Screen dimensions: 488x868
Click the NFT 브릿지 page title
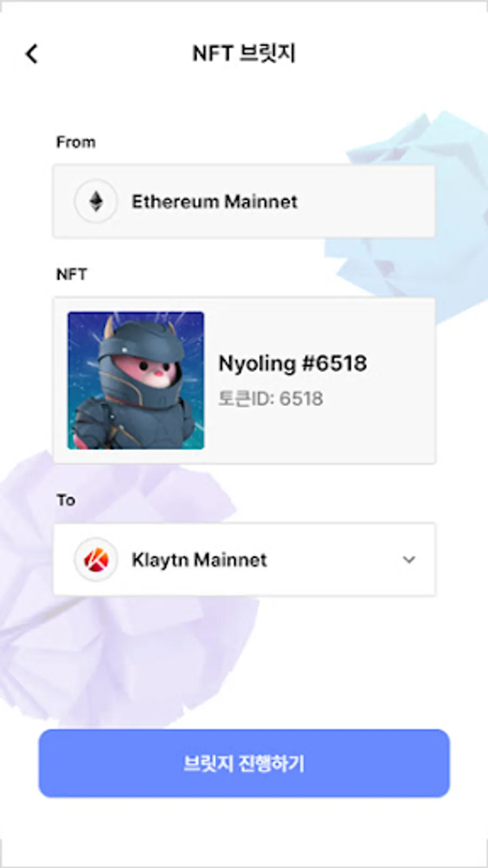pyautogui.click(x=244, y=53)
